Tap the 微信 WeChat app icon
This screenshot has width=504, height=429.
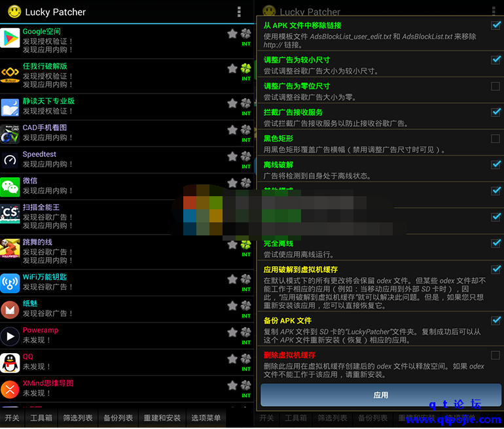[x=10, y=187]
